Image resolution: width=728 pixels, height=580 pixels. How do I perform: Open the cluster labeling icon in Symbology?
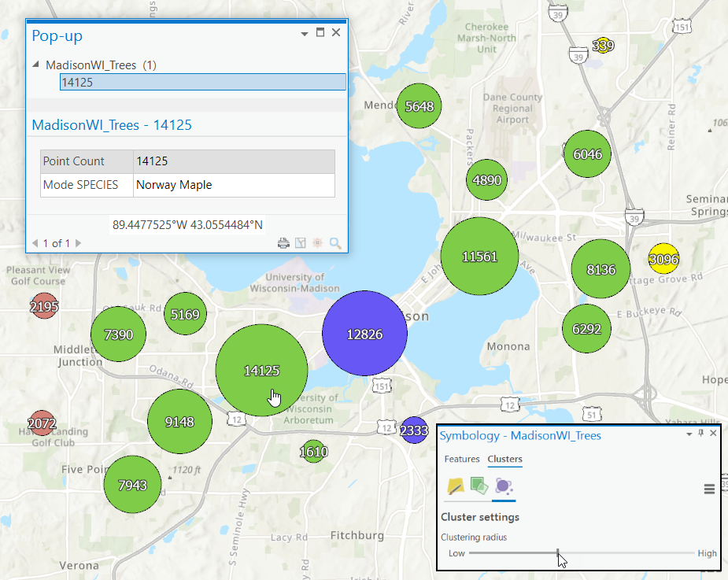point(454,486)
